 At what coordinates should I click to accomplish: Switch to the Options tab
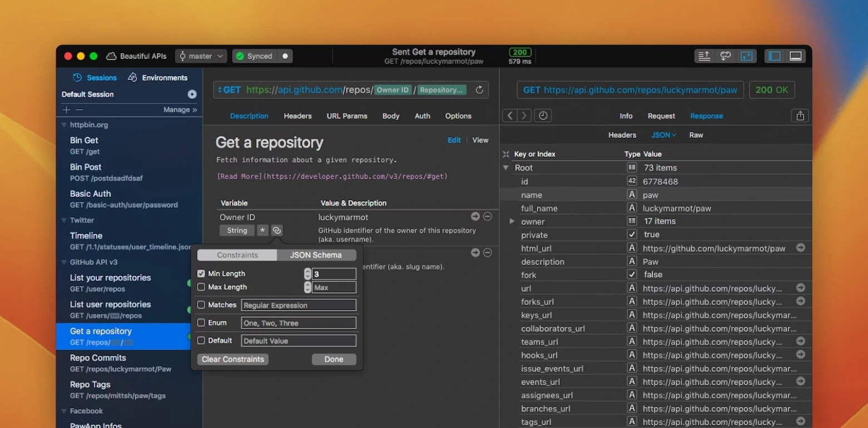click(458, 116)
